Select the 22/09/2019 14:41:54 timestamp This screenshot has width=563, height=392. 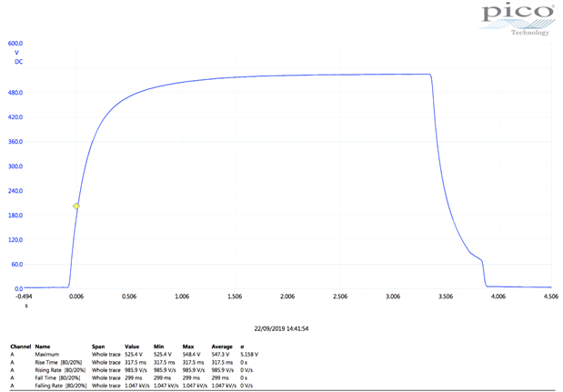281,328
